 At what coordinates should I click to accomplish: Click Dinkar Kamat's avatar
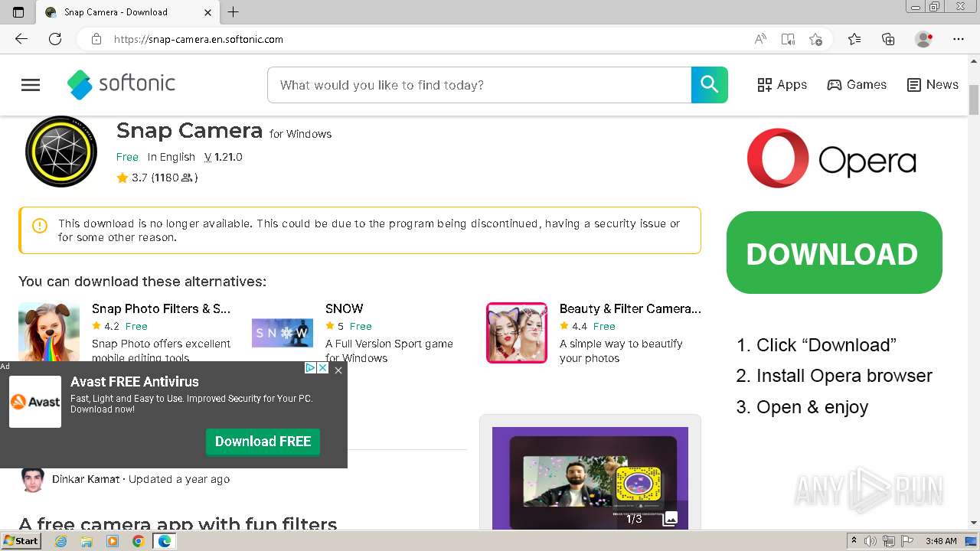click(x=32, y=479)
